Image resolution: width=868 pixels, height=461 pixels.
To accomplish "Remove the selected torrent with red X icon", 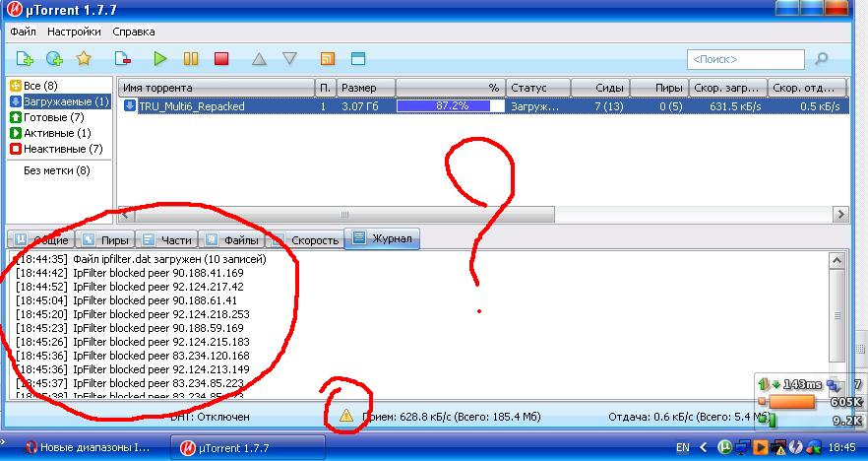I will 123,59.
